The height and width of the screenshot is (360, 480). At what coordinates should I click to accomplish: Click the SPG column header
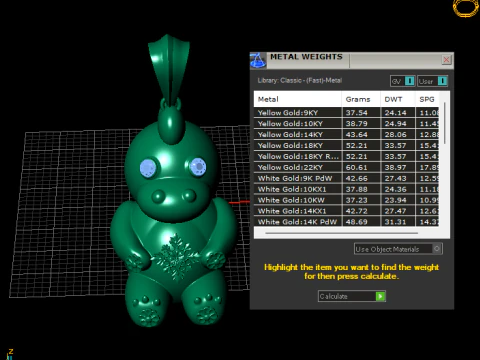click(x=427, y=99)
